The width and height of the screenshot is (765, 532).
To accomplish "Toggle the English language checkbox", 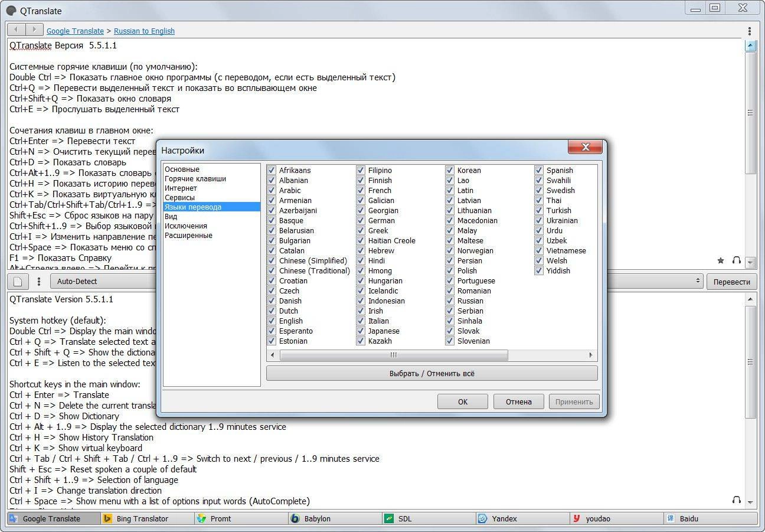I will tap(272, 321).
